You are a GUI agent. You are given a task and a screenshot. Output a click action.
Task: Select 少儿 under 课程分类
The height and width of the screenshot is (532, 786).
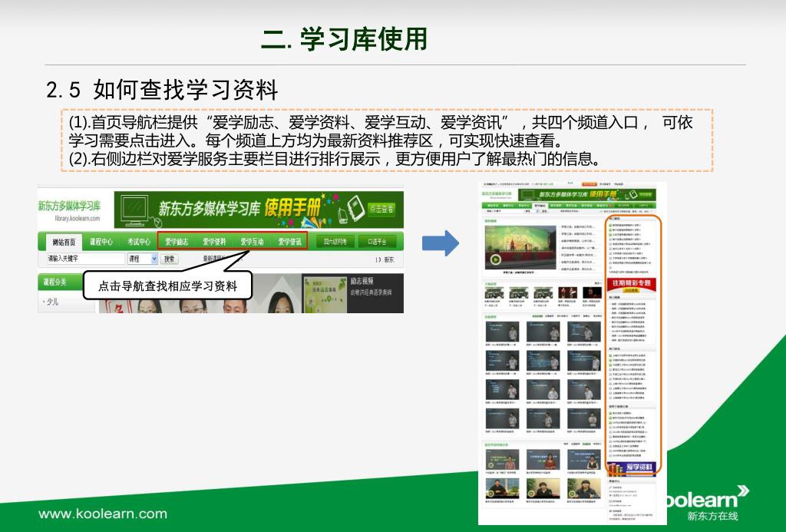(x=53, y=302)
